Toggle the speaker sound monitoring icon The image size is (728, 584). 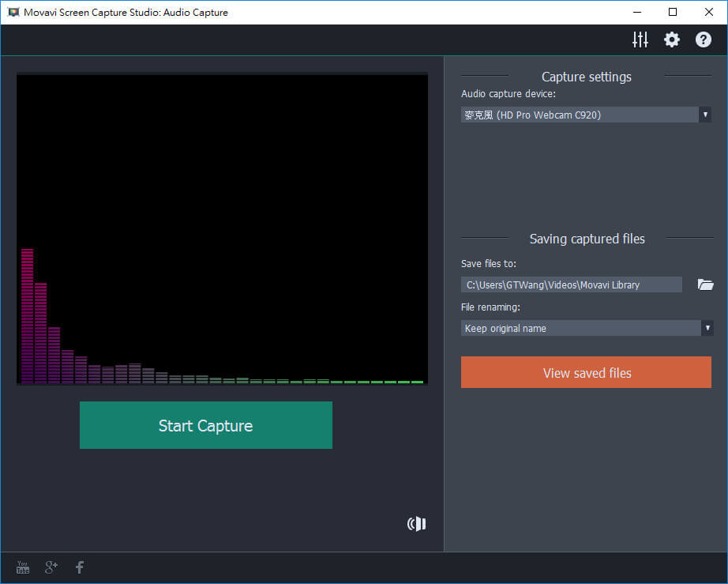(416, 524)
